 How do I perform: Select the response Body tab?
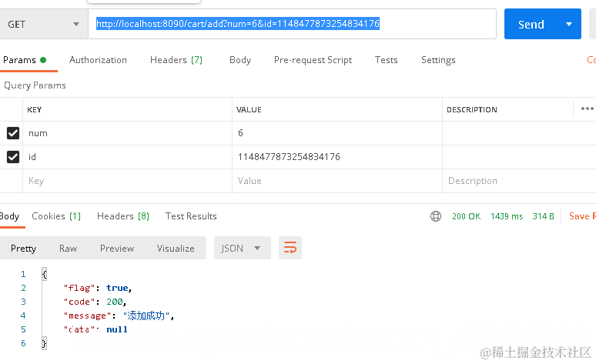9,216
